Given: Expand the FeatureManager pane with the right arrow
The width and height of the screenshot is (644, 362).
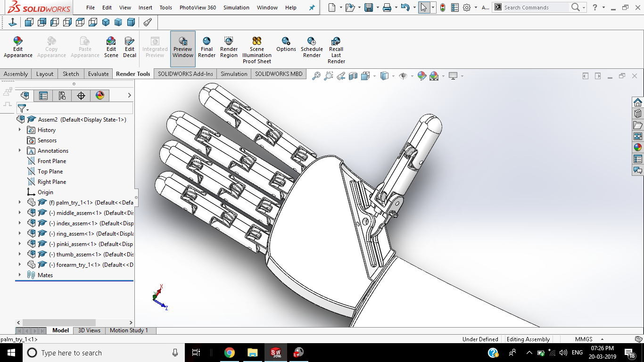Looking at the screenshot, I should 130,96.
